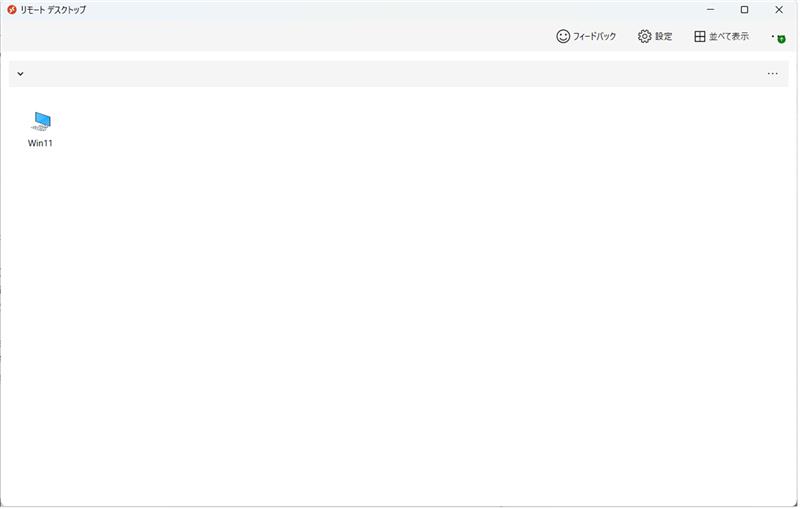Click the empty white connection list area
The width and height of the screenshot is (800, 509).
400,300
